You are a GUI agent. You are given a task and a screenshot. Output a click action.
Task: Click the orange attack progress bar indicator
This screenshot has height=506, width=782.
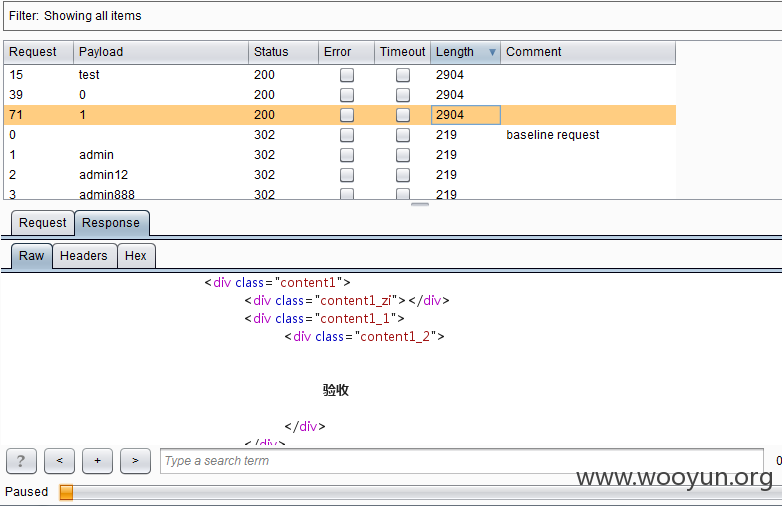(66, 492)
